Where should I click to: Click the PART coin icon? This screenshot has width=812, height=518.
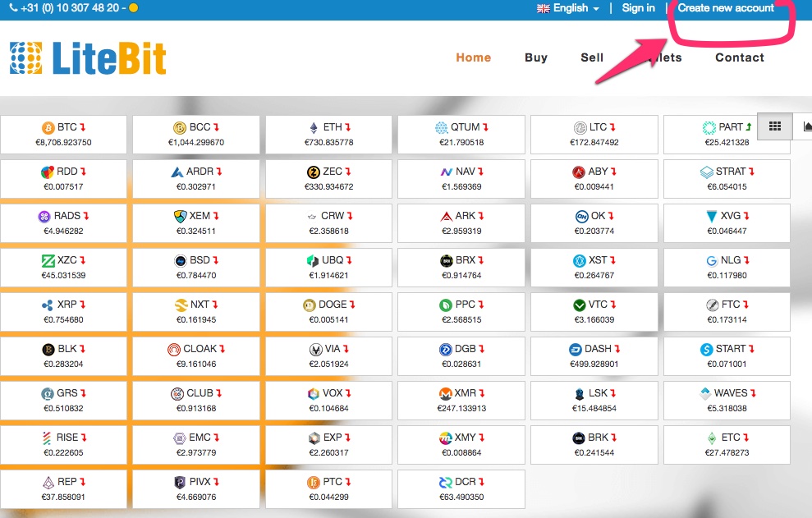point(709,127)
